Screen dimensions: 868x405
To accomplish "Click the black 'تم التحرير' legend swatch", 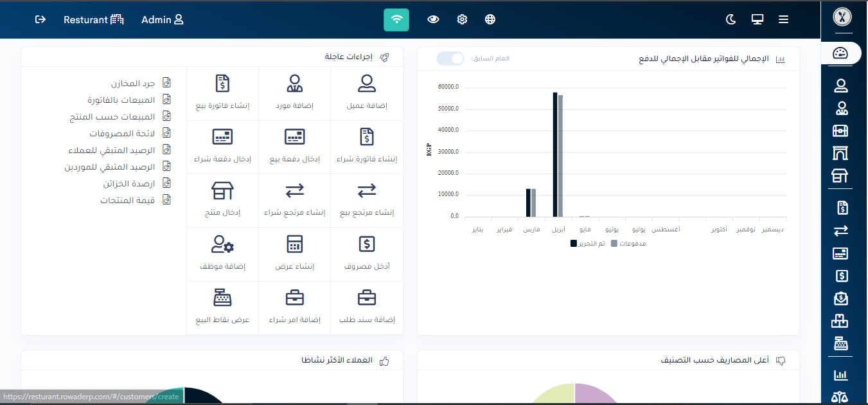I will pos(573,244).
